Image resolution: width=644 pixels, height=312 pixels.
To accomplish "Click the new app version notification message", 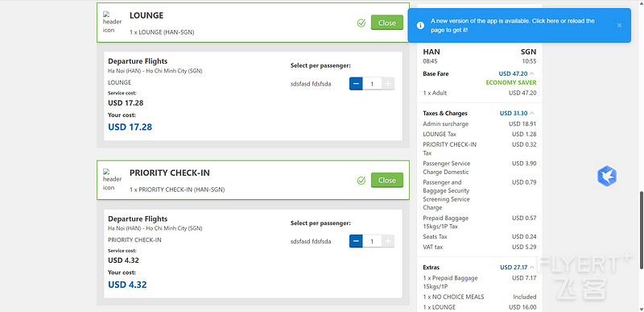I will [513, 25].
